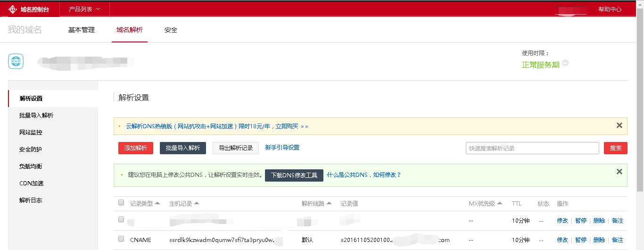
Task: Click the WWW domain icon
Action: pyautogui.click(x=16, y=61)
